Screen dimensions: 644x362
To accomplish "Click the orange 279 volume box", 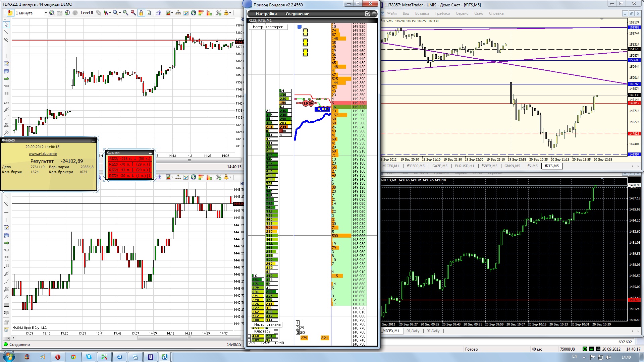I will [x=304, y=338].
